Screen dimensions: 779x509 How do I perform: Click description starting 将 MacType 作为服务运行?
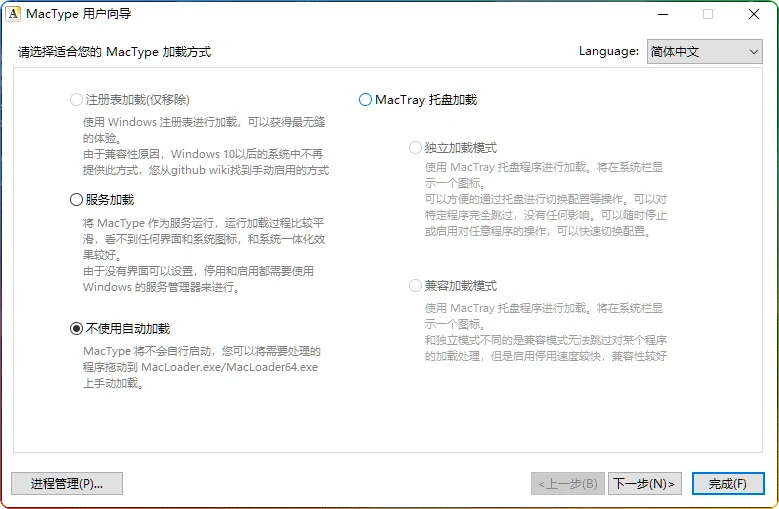[x=204, y=255]
